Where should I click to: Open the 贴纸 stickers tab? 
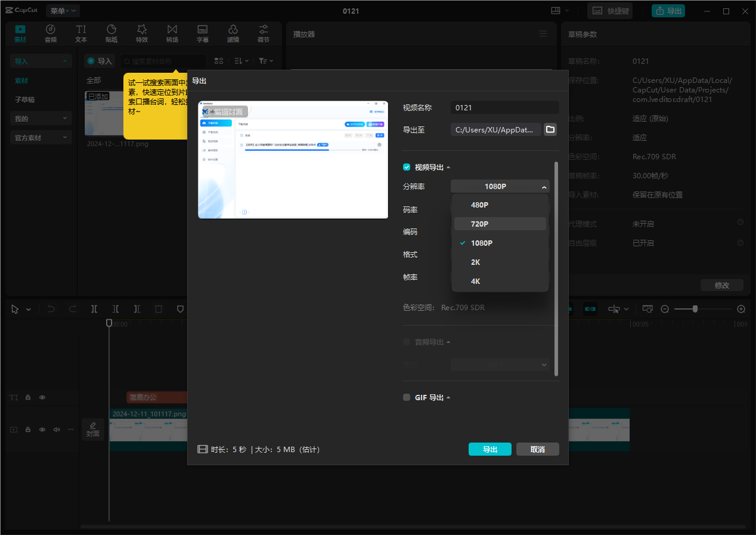pyautogui.click(x=111, y=33)
